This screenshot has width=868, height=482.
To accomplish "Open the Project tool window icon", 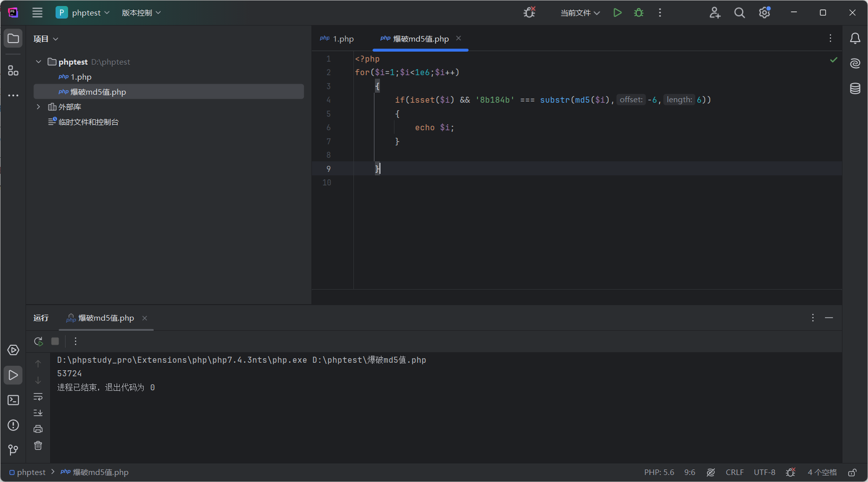I will point(14,39).
